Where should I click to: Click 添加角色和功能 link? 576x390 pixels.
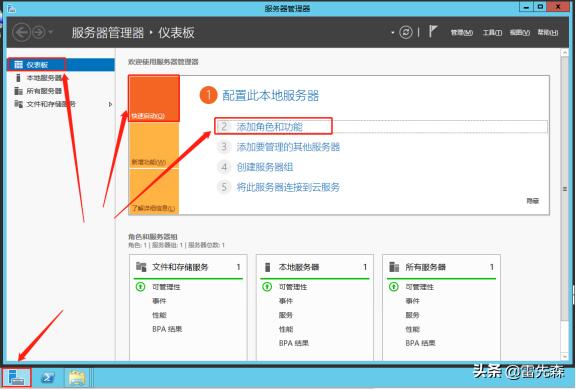click(x=269, y=127)
